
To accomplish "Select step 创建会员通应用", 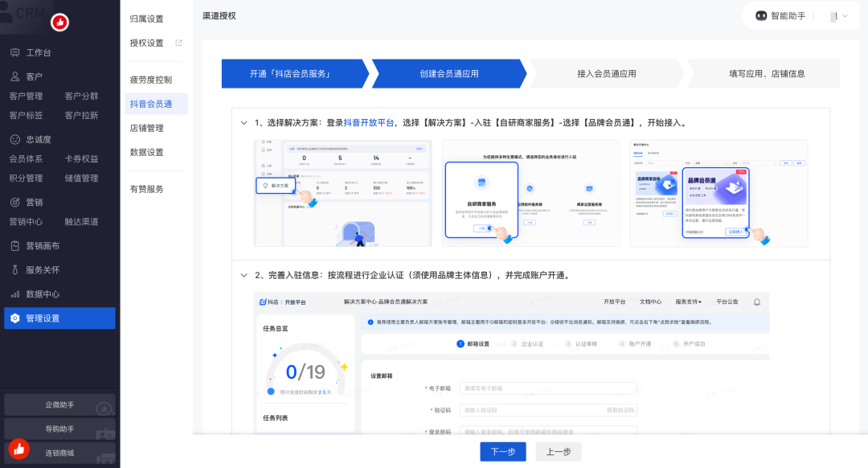I will [x=449, y=74].
